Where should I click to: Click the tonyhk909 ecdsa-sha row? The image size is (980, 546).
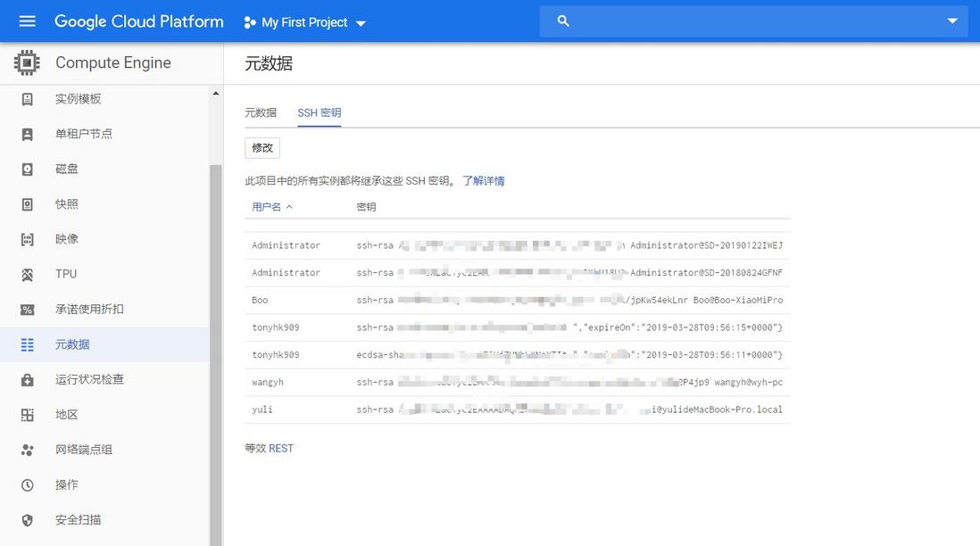(x=518, y=355)
